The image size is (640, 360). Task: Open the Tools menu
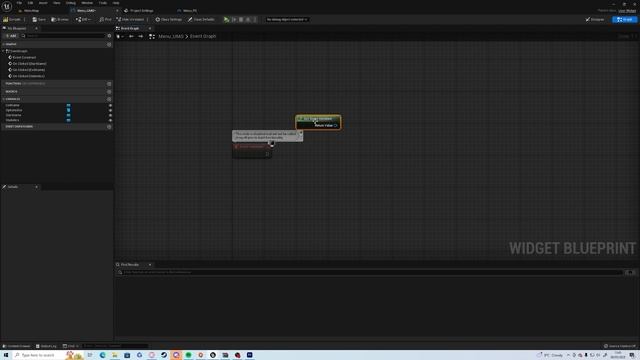(102, 3)
